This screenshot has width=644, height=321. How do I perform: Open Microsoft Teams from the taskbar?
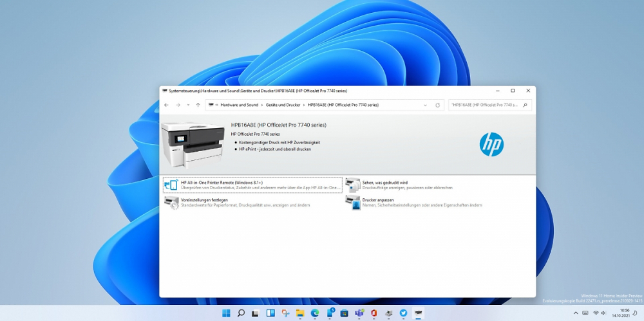pyautogui.click(x=359, y=313)
